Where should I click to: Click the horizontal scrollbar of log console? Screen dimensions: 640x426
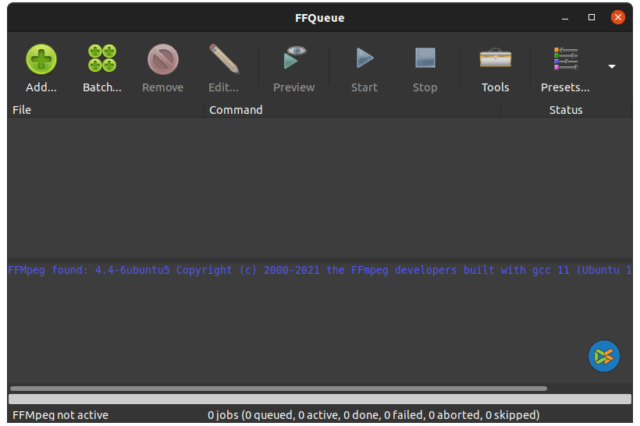tap(278, 388)
